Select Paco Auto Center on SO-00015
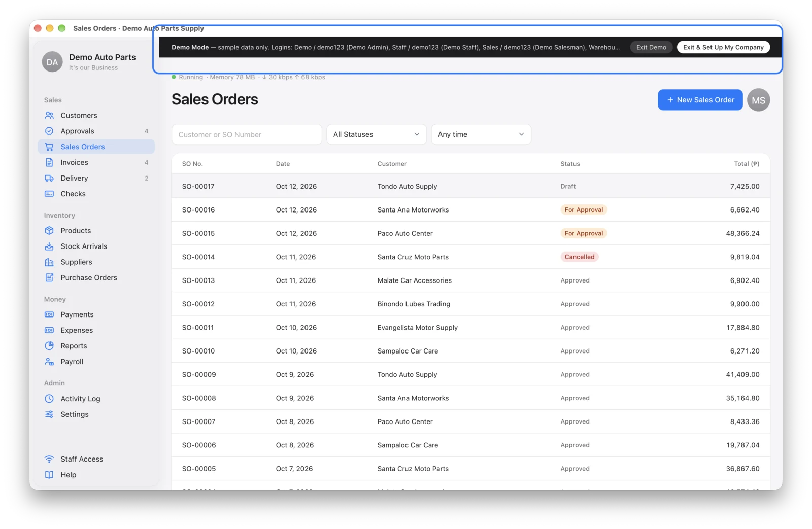812x529 pixels. click(x=405, y=233)
